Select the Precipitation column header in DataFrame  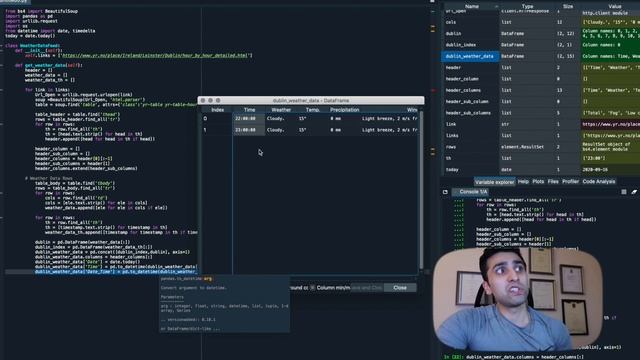point(344,110)
